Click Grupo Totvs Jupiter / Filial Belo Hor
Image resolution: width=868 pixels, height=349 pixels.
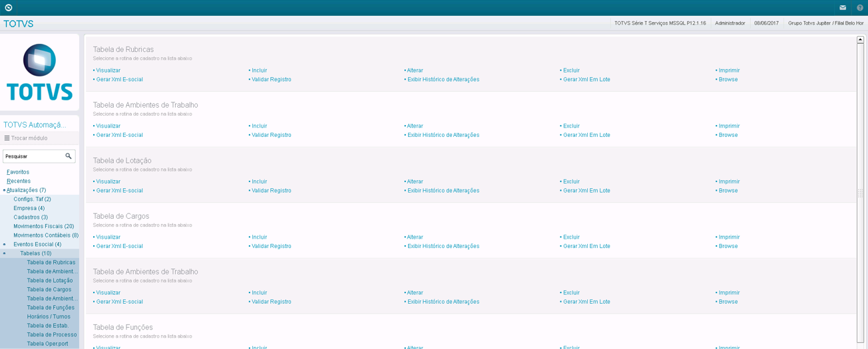pos(825,23)
